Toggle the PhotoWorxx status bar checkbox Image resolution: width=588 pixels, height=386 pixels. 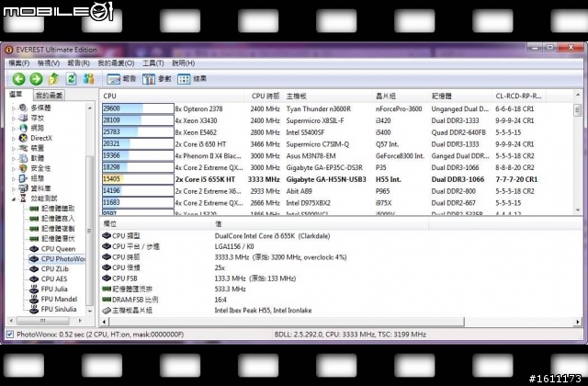coord(10,335)
